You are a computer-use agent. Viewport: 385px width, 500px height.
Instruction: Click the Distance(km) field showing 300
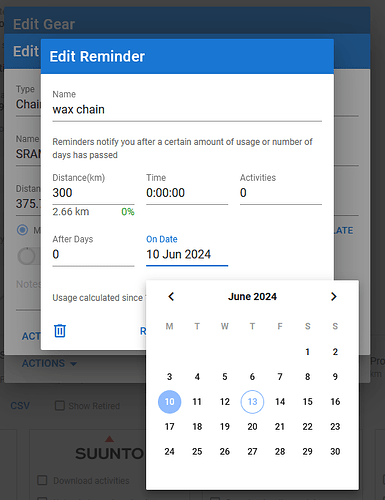(93, 193)
